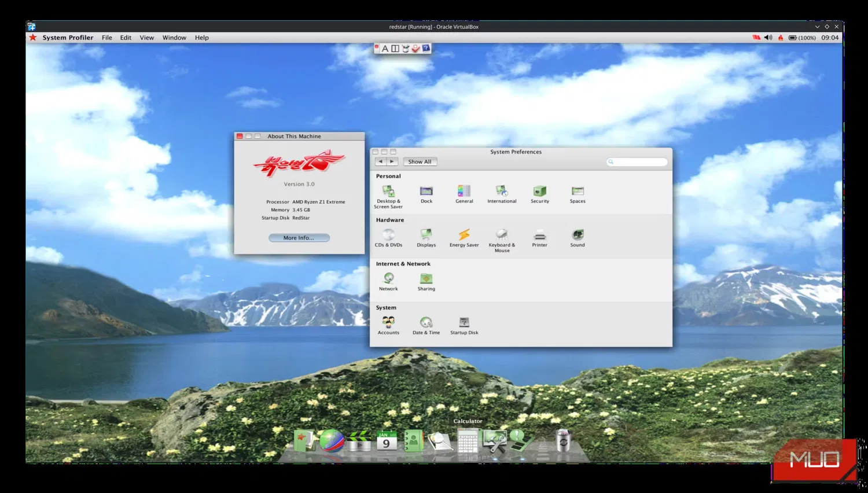Open the Accounts preferences pane

coord(388,326)
